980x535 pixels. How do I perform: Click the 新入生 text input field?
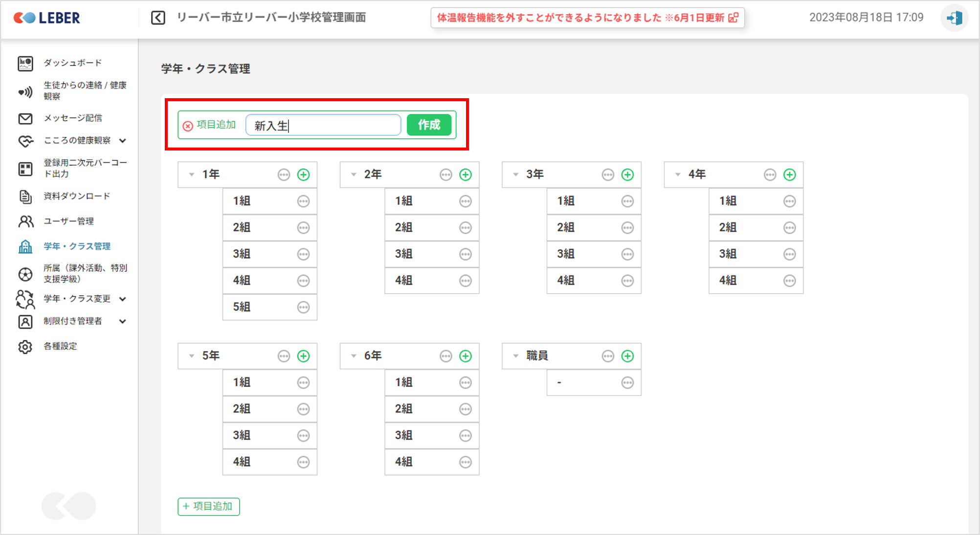323,126
